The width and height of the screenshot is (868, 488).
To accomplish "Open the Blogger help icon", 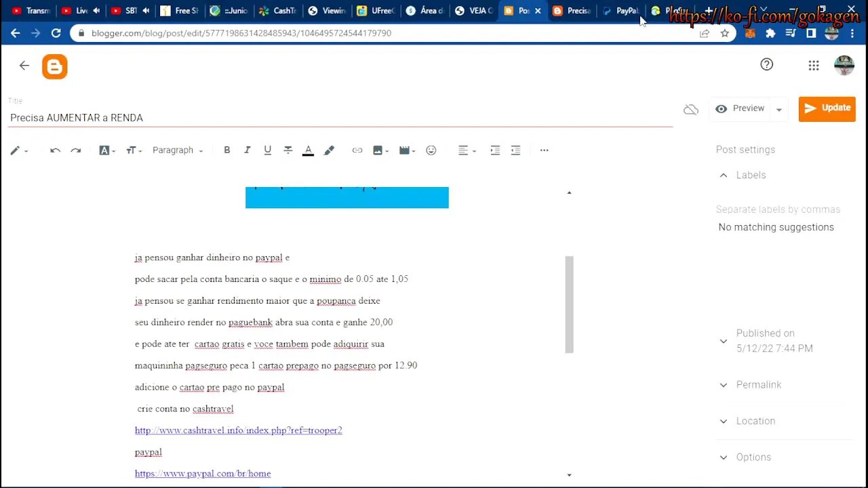I will pyautogui.click(x=766, y=64).
